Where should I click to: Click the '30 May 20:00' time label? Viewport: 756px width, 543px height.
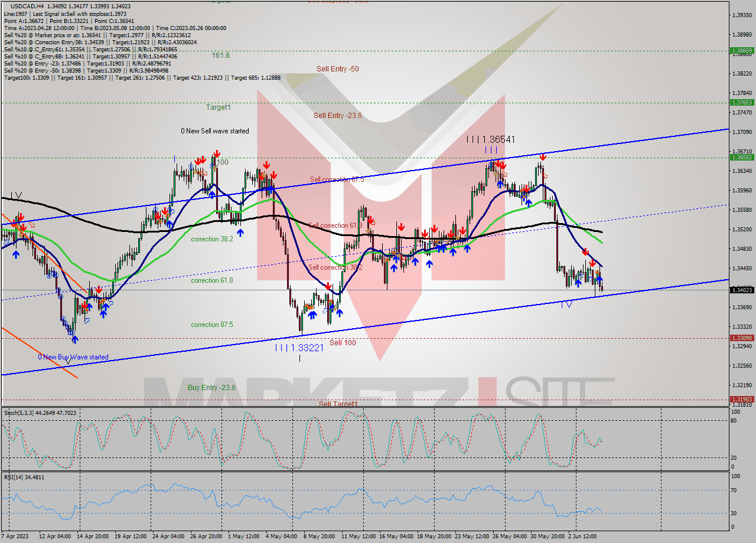[x=547, y=537]
